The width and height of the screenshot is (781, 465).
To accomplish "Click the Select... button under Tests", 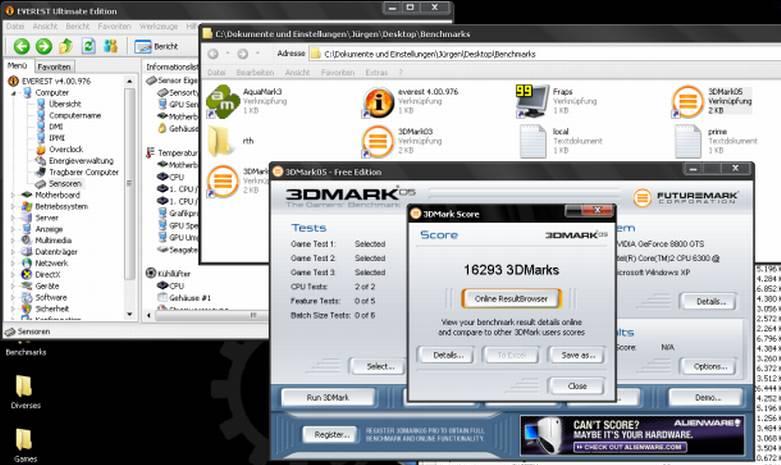I will tap(380, 366).
